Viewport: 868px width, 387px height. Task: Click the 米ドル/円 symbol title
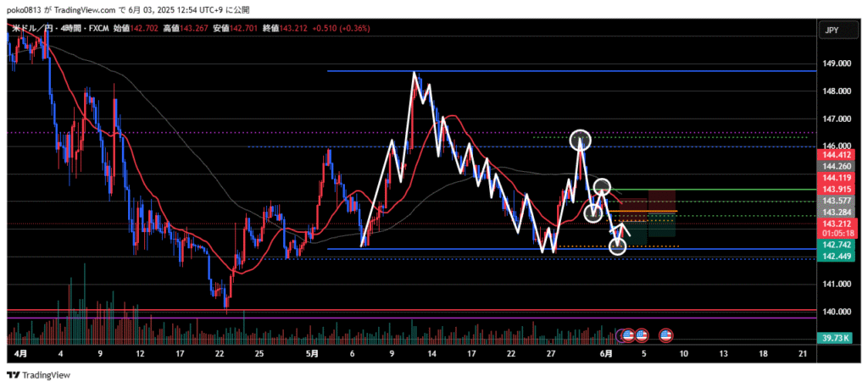(x=31, y=28)
